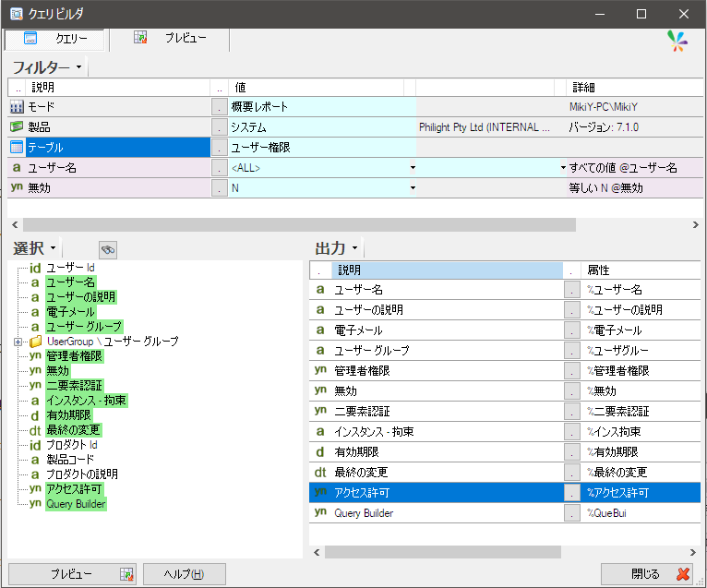Screen dimensions: 707x588
Task: Click the モード filter row icon
Action: pos(17,107)
